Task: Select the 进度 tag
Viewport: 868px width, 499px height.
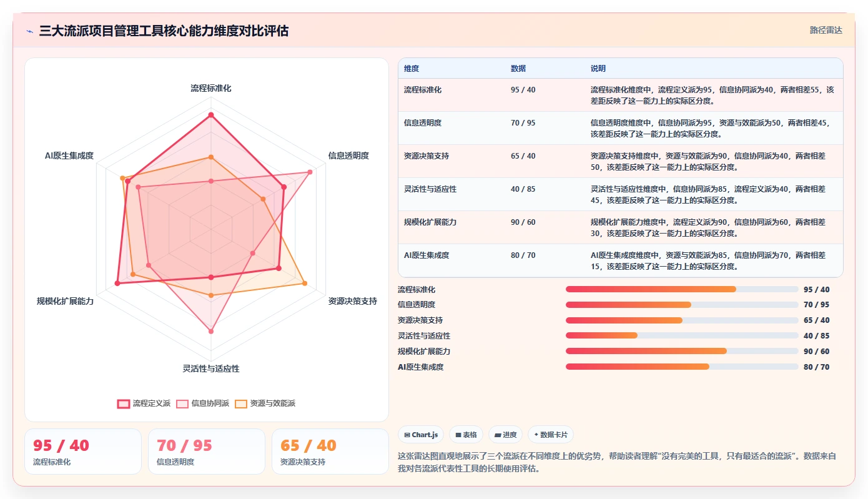Action: click(505, 435)
